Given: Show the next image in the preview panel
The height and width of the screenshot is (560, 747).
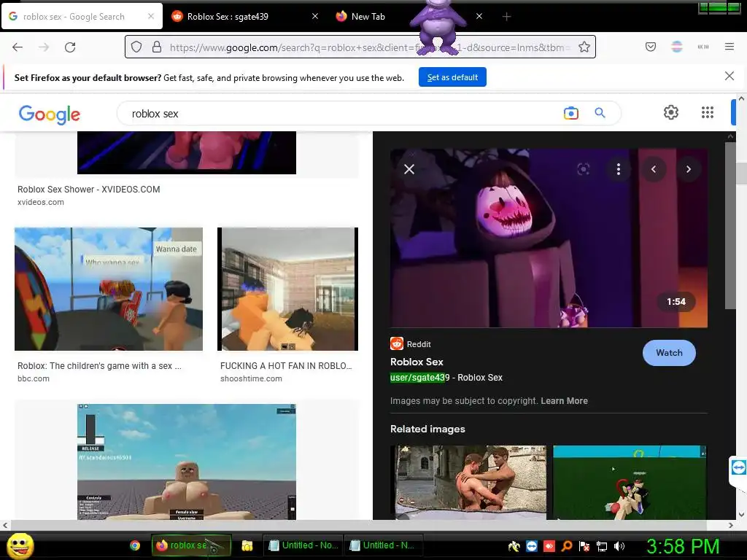Looking at the screenshot, I should (x=689, y=169).
